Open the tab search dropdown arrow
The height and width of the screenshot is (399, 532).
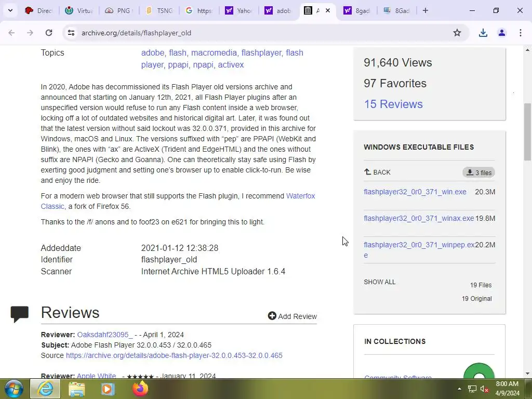[10, 10]
